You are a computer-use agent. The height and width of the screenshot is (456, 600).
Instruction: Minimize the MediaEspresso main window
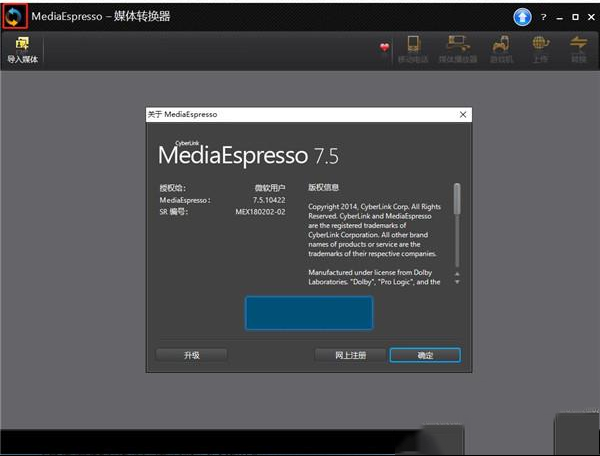coord(559,17)
